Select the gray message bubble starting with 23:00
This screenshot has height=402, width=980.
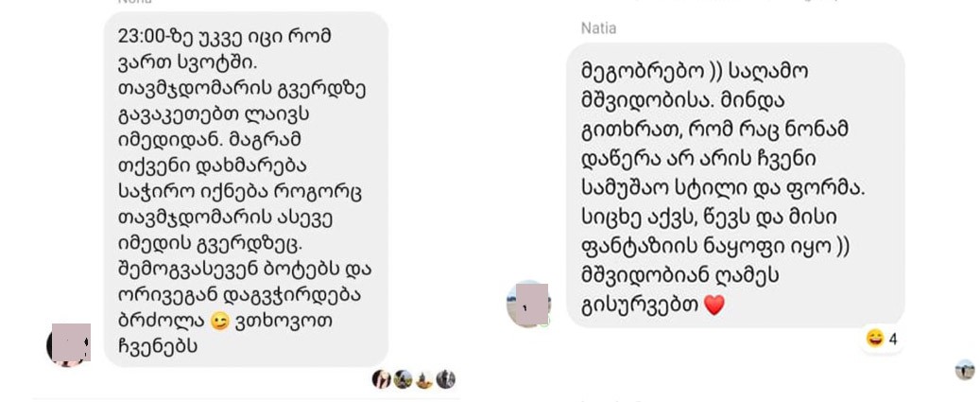246,189
